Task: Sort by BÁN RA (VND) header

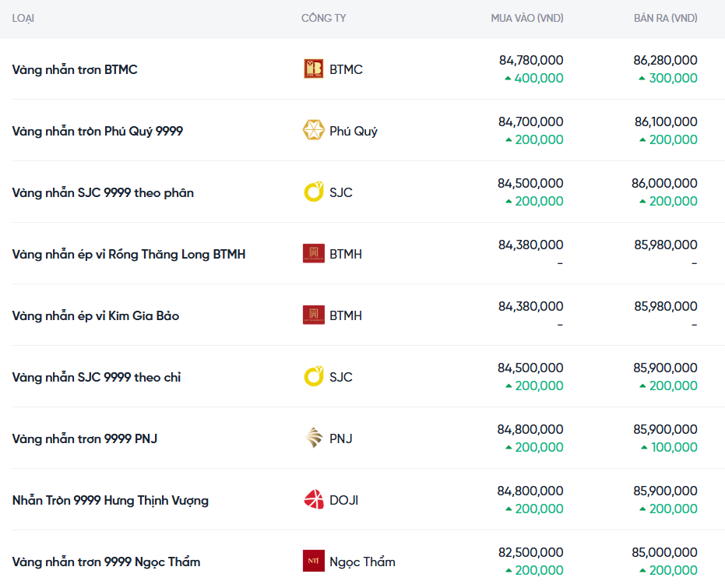Action: [x=665, y=18]
